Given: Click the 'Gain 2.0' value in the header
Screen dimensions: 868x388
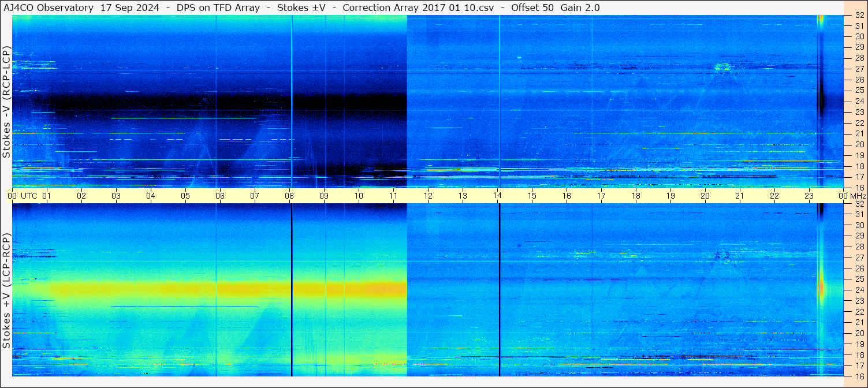Looking at the screenshot, I should 580,8.
